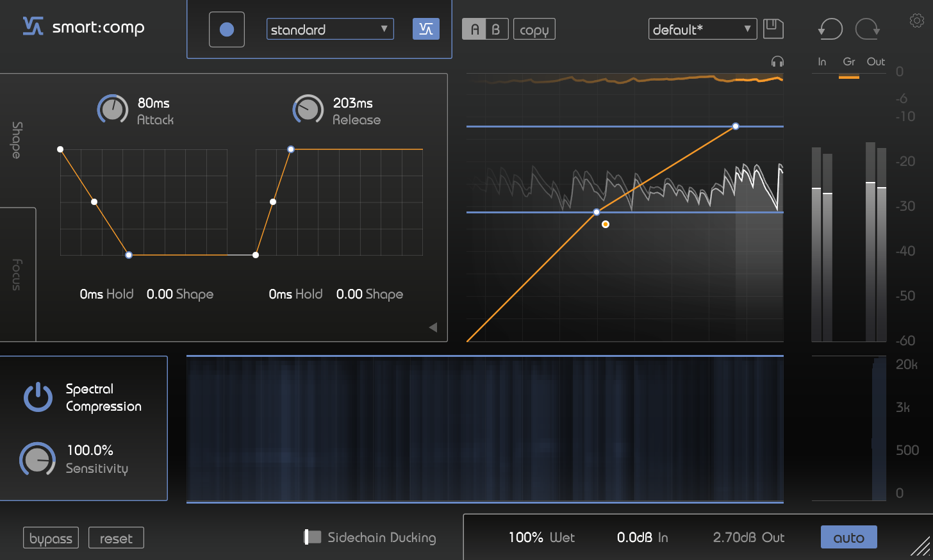Viewport: 933px width, 560px height.
Task: Switch to the Shape tab
Action: [17, 140]
